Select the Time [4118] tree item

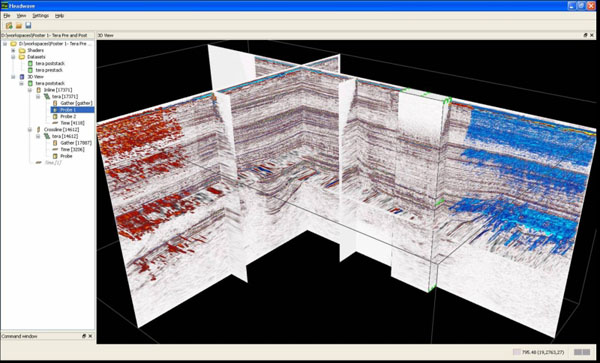(x=72, y=123)
